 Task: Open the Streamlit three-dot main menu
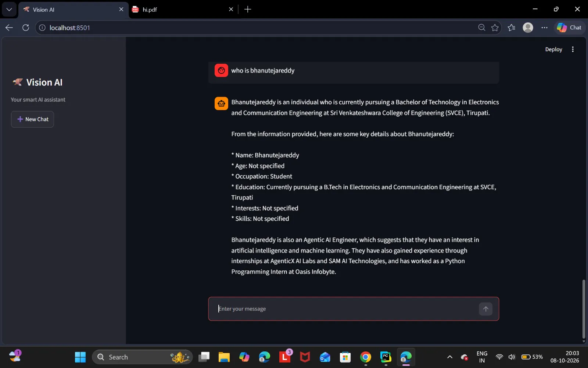573,49
